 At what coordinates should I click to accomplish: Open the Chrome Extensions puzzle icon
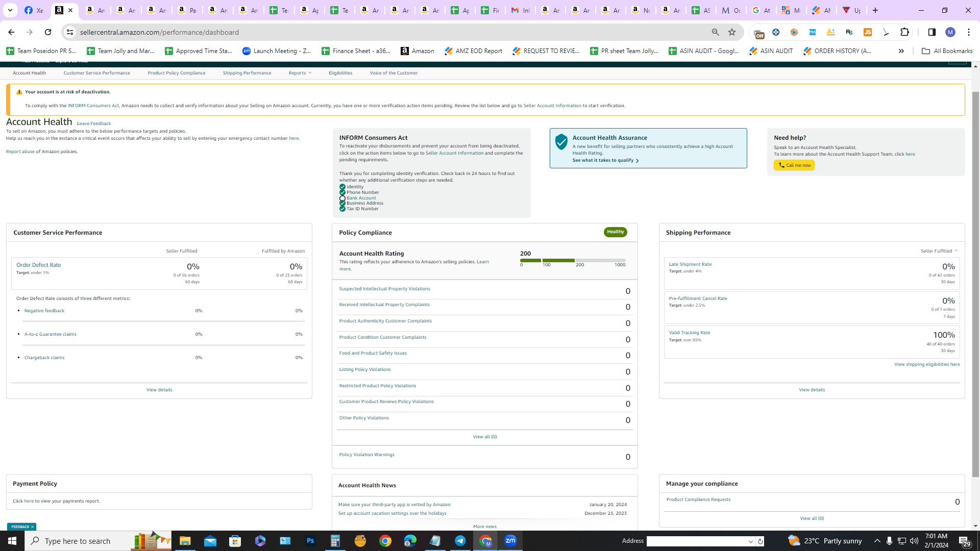905,32
